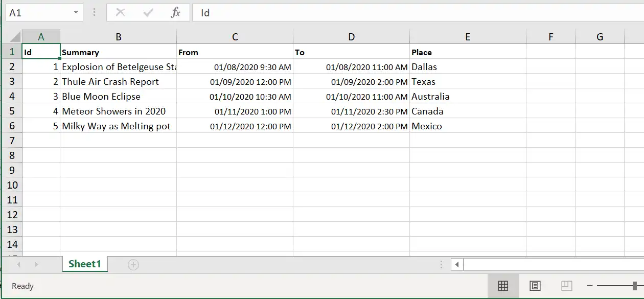Select row 14 header

click(x=12, y=244)
